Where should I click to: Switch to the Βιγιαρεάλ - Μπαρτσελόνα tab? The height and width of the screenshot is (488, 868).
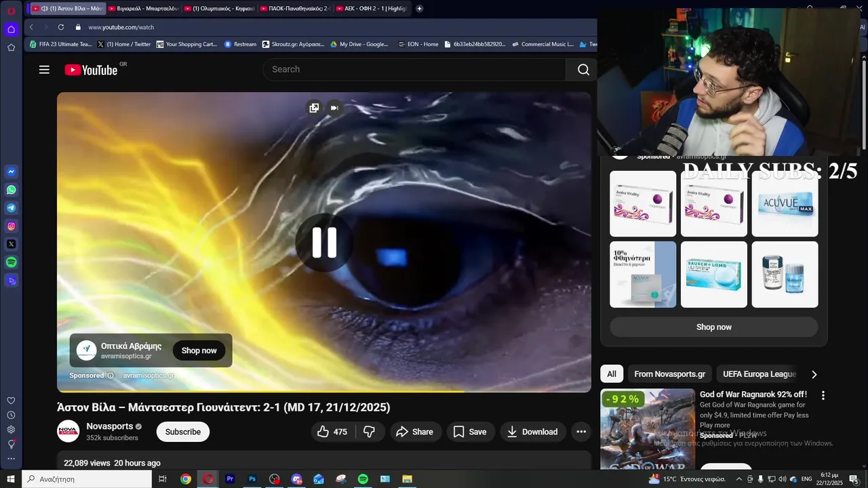coord(144,8)
